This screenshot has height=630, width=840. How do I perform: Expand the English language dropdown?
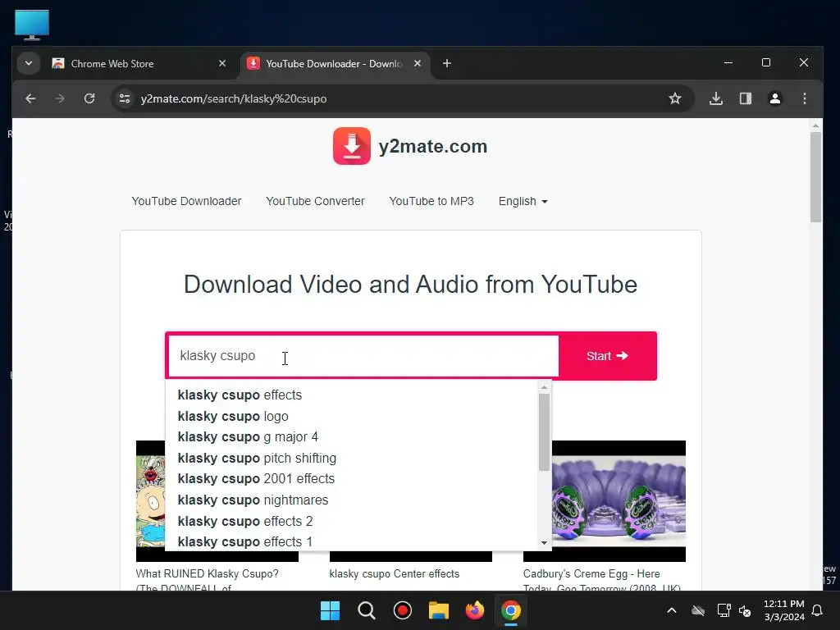(523, 202)
